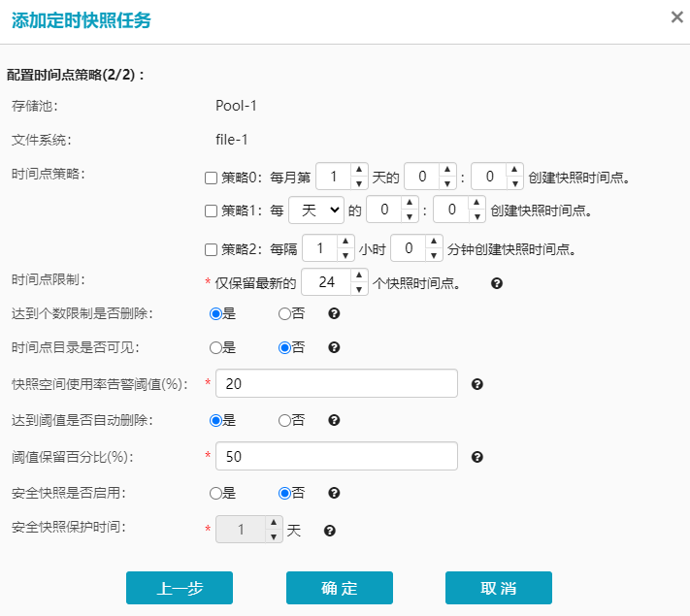Click help icon for 安全快照保护时间
The height and width of the screenshot is (616, 690).
pyautogui.click(x=330, y=531)
